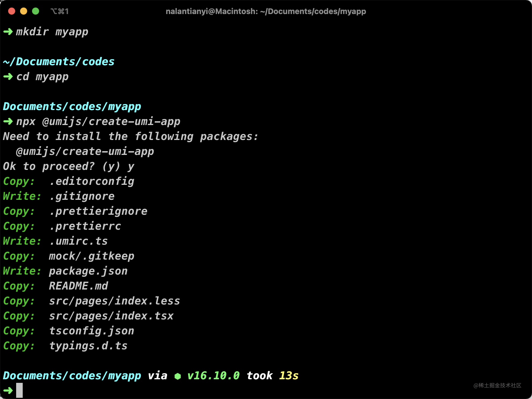Click the '.prettierignore' file name
Screen dimensions: 532x399
point(98,211)
